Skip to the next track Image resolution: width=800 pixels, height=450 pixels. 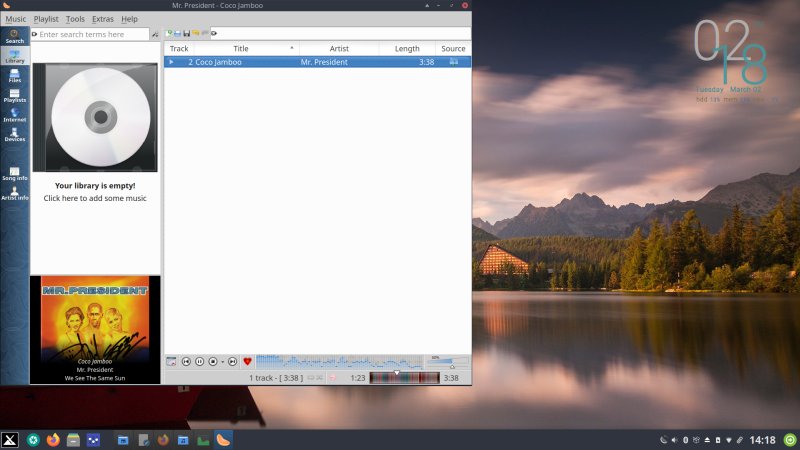(x=233, y=361)
